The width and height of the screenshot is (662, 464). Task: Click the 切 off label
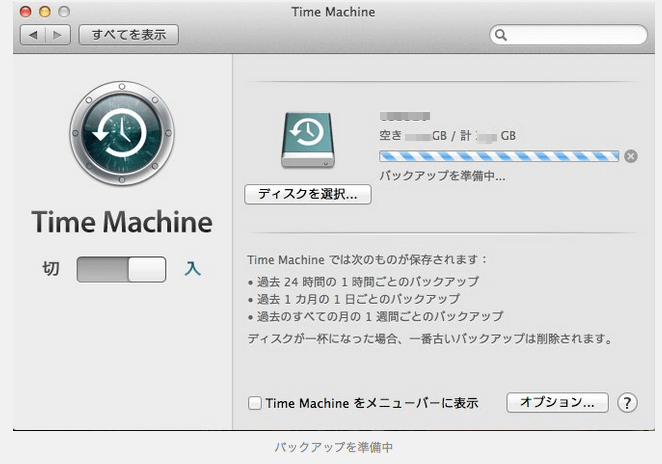pyautogui.click(x=51, y=269)
